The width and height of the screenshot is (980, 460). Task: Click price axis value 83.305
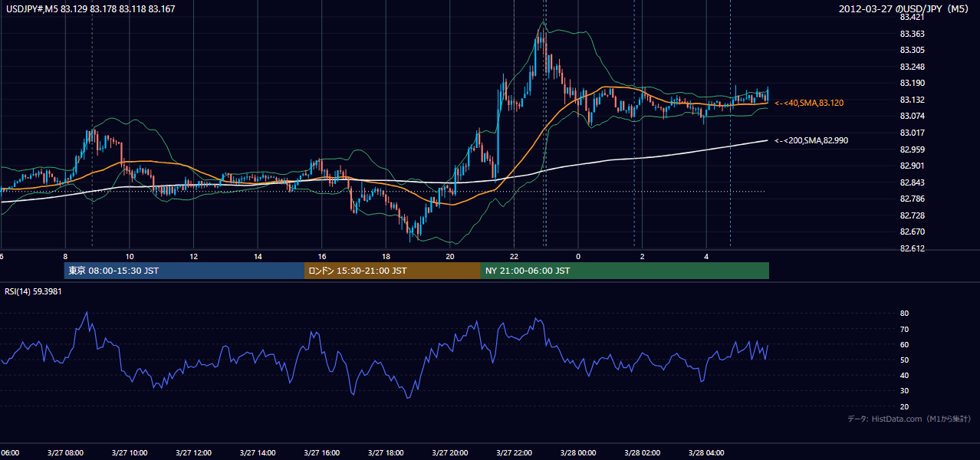(913, 50)
